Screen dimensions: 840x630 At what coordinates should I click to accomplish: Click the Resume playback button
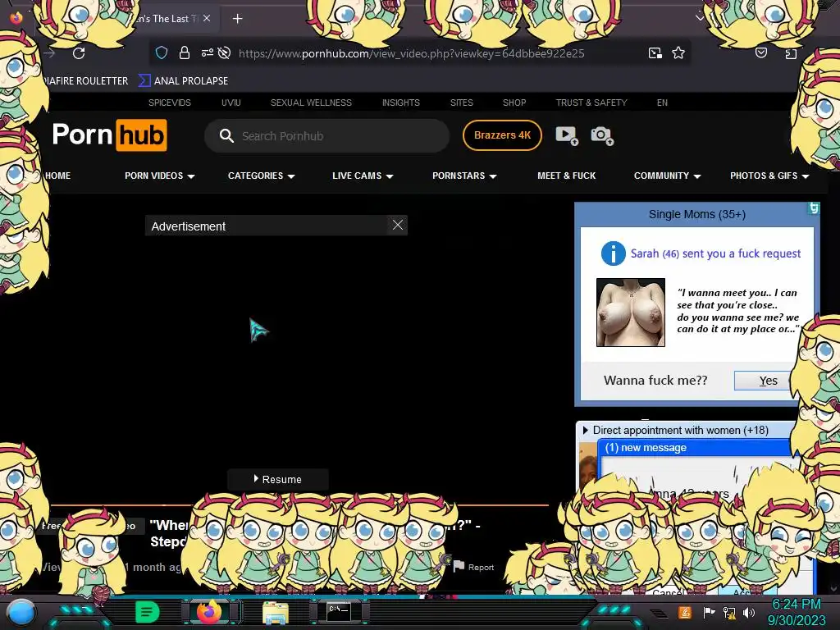(x=278, y=479)
